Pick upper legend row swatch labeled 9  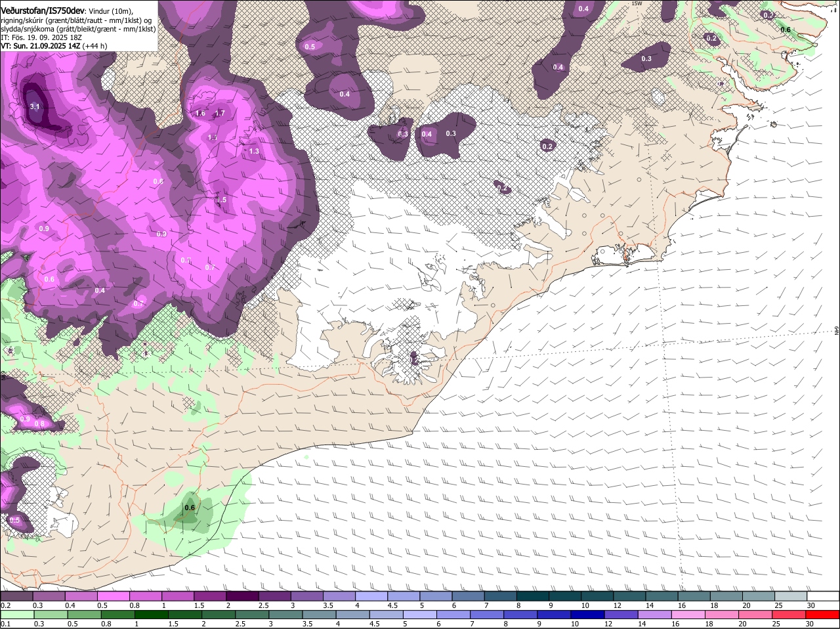(564, 596)
